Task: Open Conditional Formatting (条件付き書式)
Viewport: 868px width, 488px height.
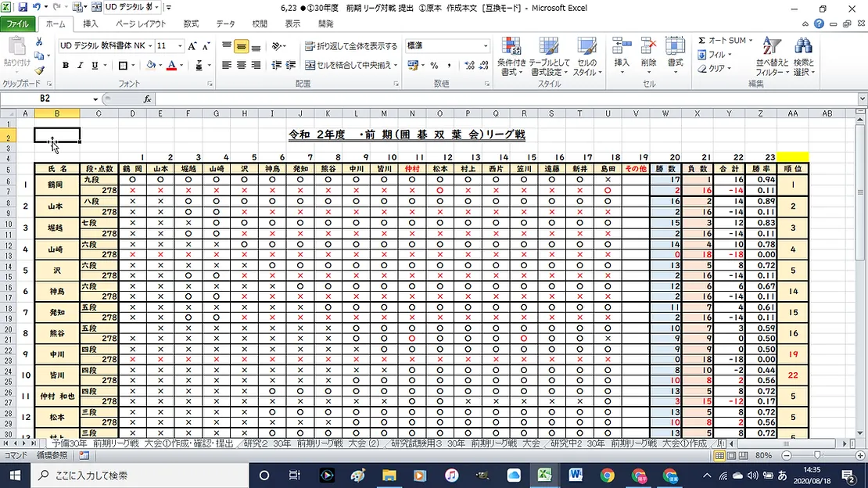Action: [511, 56]
